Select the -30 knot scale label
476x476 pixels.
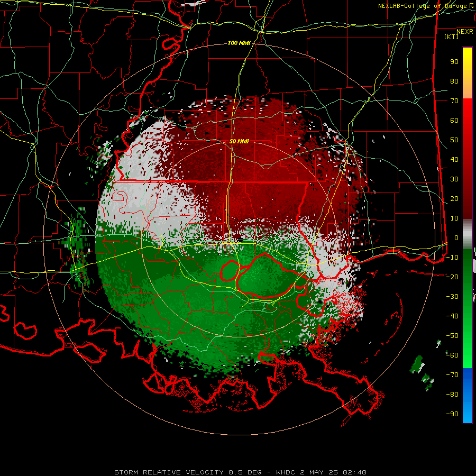click(x=452, y=297)
